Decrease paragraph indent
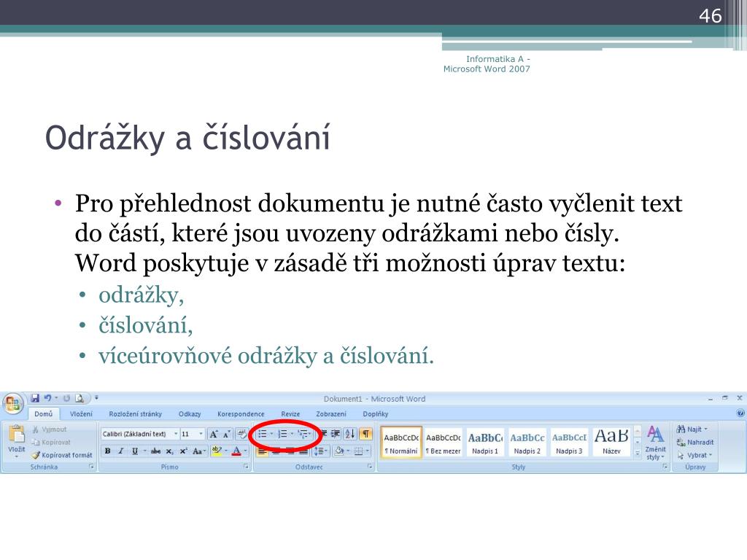 (323, 434)
